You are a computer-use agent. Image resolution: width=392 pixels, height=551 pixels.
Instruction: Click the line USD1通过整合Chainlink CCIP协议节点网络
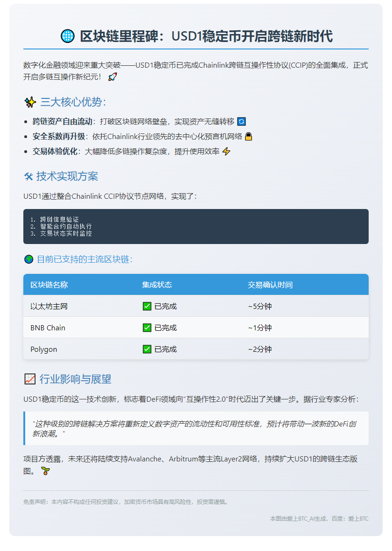click(111, 196)
